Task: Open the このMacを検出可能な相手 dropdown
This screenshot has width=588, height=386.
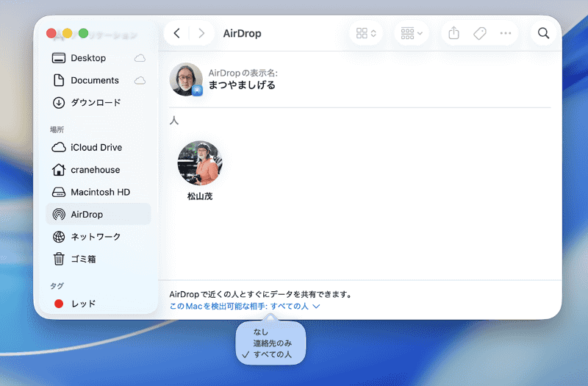Action: tap(245, 306)
